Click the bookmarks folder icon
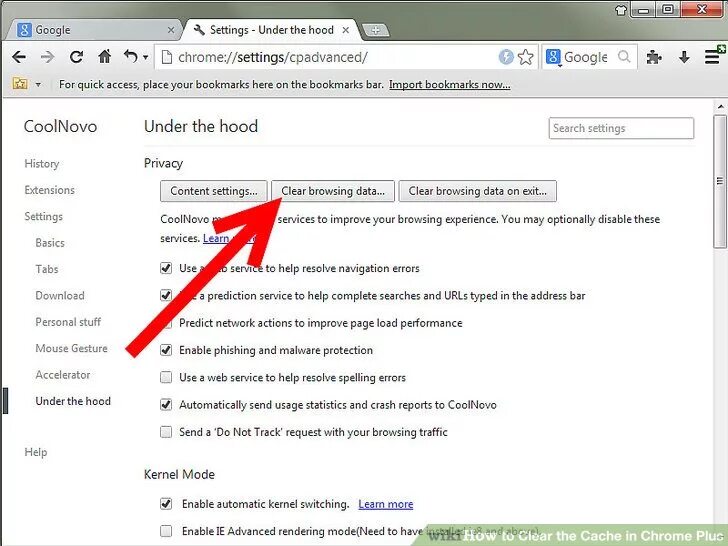Image resolution: width=728 pixels, height=546 pixels. click(20, 84)
